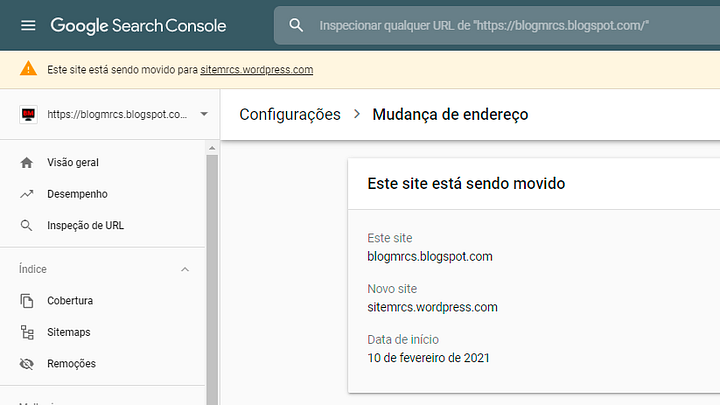
Task: Click the date 10 de fevereiro de 2021
Action: click(x=428, y=358)
